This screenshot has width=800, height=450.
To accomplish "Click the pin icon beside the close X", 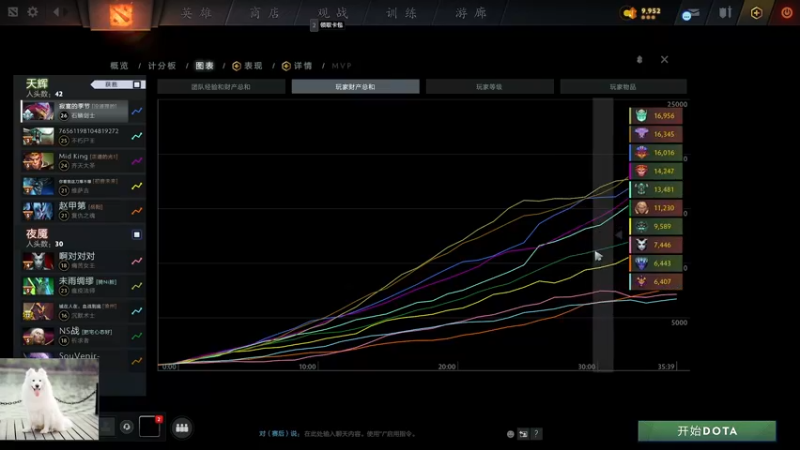I will pos(640,60).
